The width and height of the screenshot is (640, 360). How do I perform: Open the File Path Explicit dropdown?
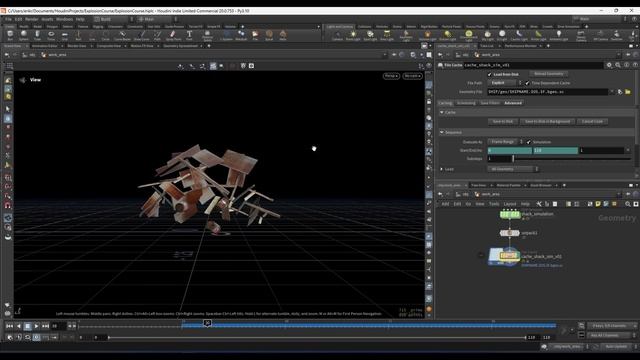(x=504, y=83)
